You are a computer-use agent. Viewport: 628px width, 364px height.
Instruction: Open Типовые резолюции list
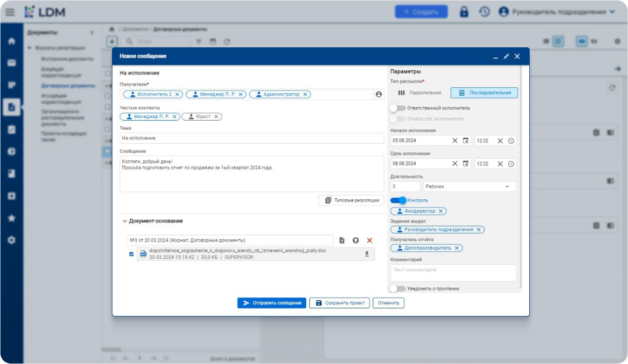[x=351, y=200]
